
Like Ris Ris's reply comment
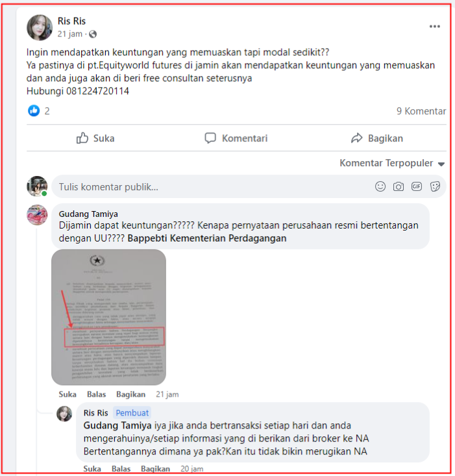92,469
